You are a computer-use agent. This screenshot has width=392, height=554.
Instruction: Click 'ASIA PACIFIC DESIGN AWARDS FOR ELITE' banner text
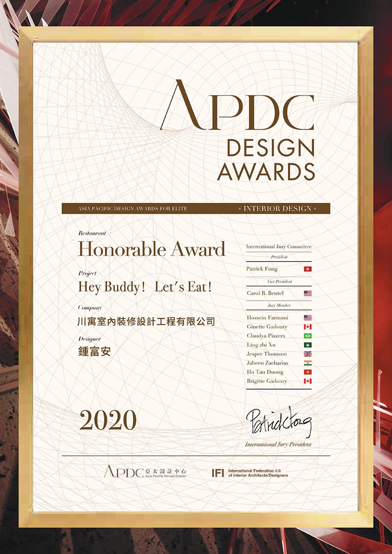133,209
